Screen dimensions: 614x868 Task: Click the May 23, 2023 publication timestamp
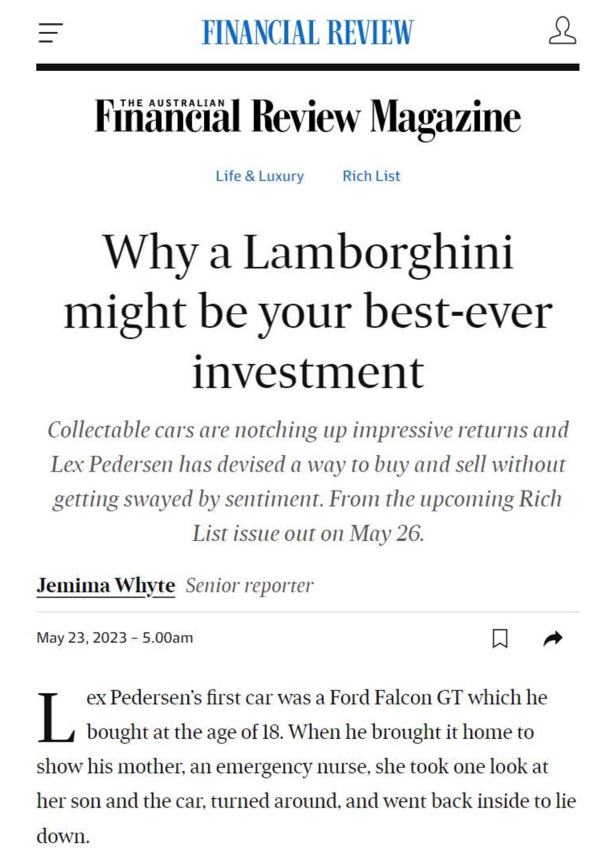115,638
